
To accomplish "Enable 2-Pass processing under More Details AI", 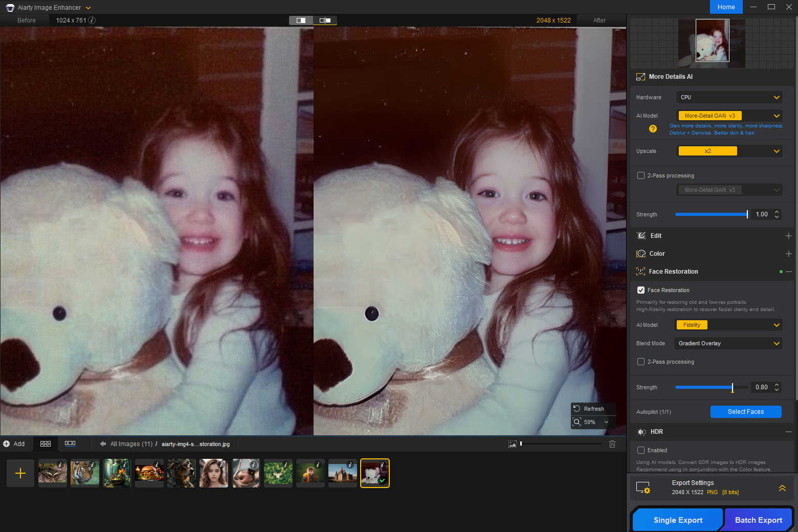I will pyautogui.click(x=641, y=175).
